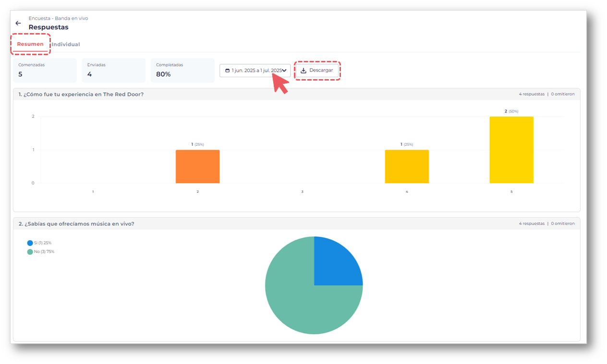Click the download icon beside Descargar

(x=303, y=70)
